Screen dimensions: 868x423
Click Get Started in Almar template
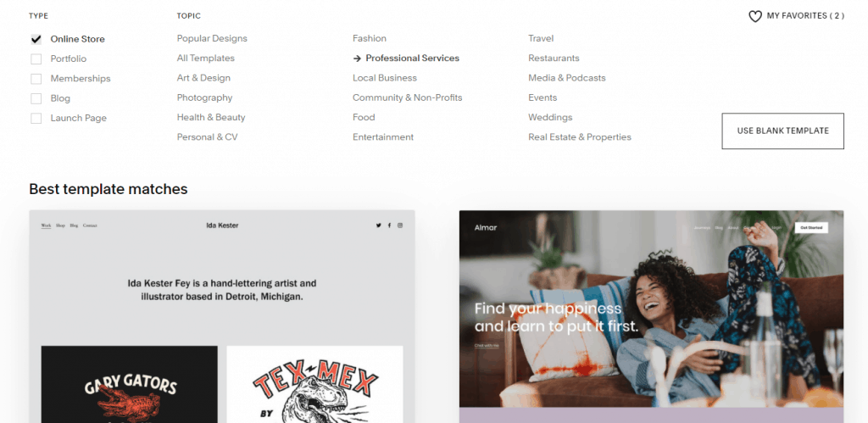click(811, 227)
